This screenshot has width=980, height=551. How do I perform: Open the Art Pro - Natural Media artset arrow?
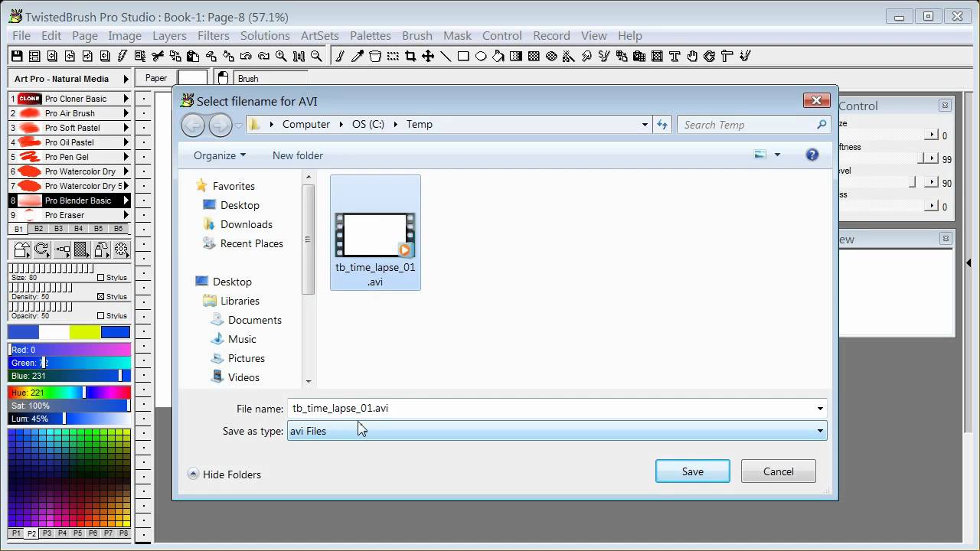pyautogui.click(x=126, y=79)
